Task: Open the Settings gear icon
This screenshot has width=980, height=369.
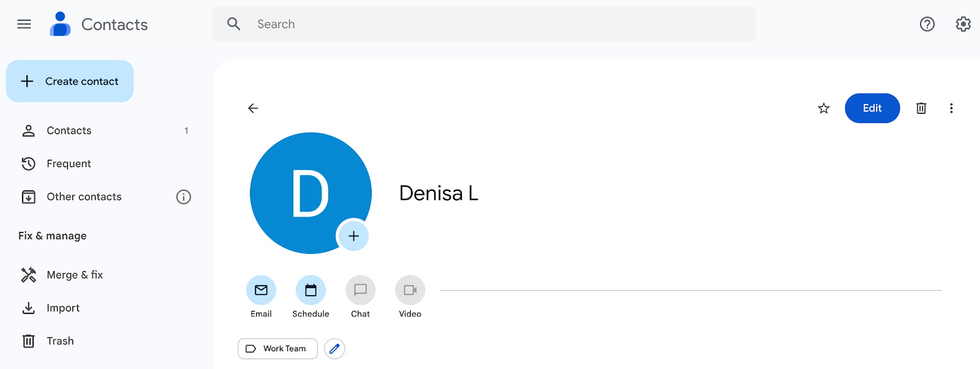Action: (963, 24)
